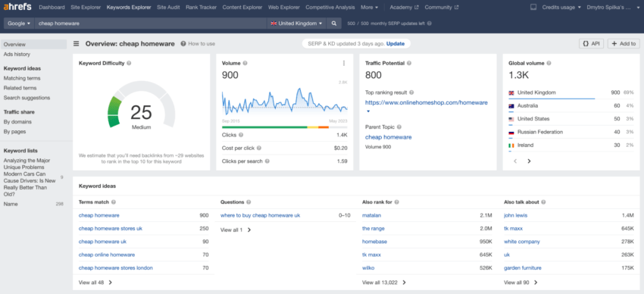644x294 pixels.
Task: Open the Volume card three-dot menu
Action: (344, 63)
